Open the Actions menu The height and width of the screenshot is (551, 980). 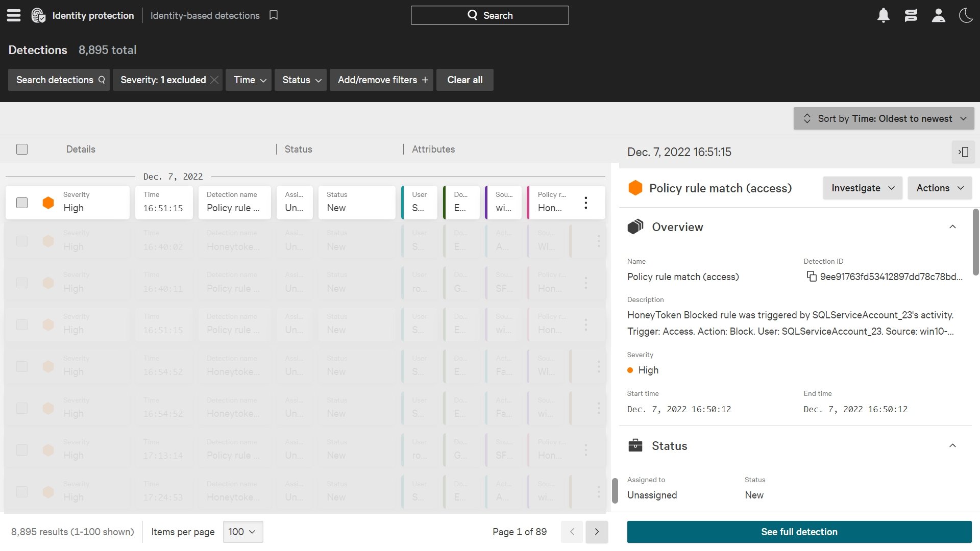[x=939, y=188]
